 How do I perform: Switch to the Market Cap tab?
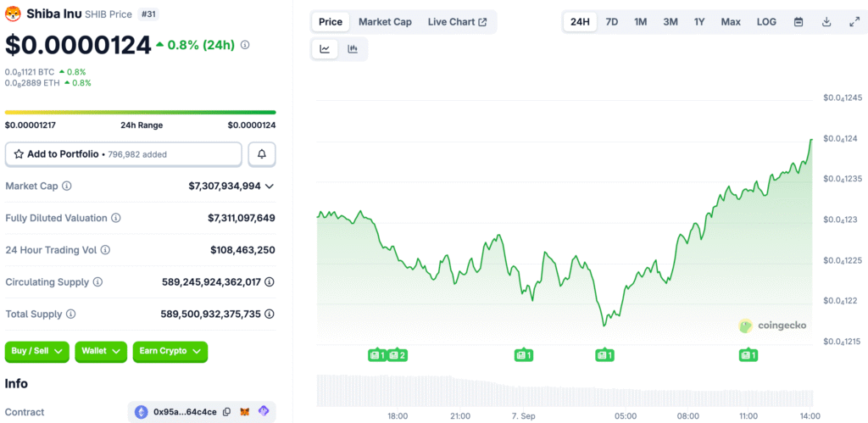click(x=386, y=22)
